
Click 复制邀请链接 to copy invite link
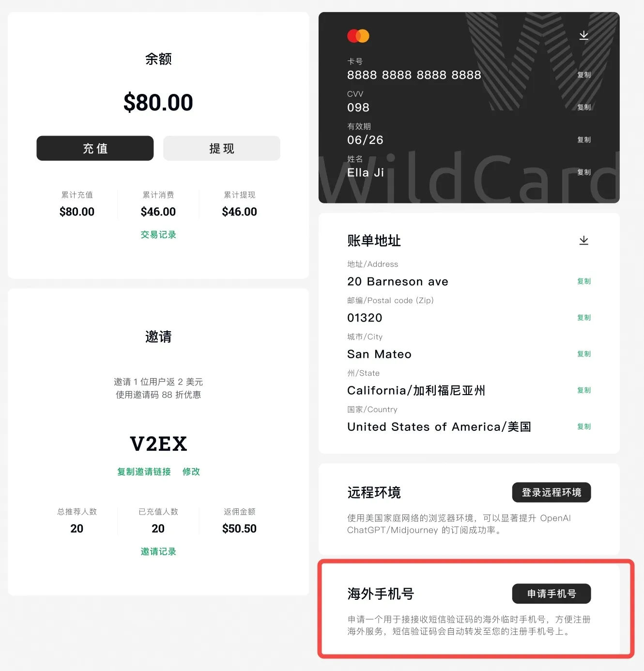point(144,472)
